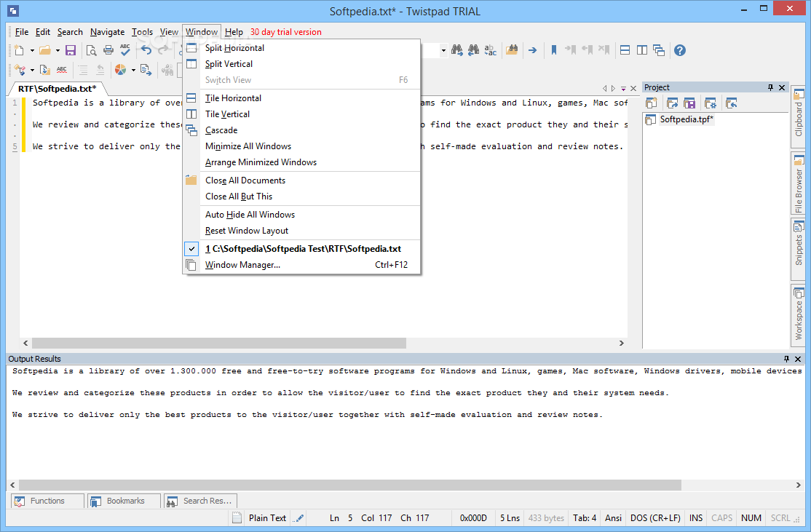The height and width of the screenshot is (532, 811).
Task: Toggle NUM indicator in status bar
Action: coord(751,518)
